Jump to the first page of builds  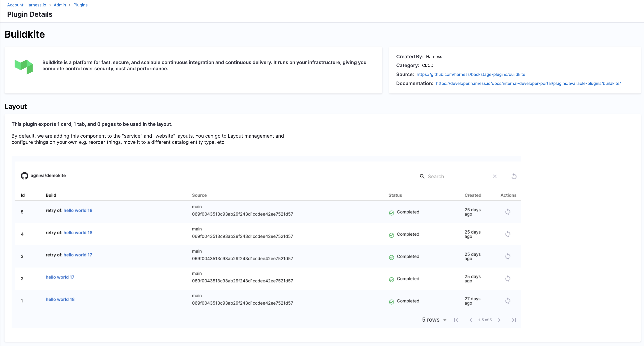(456, 320)
